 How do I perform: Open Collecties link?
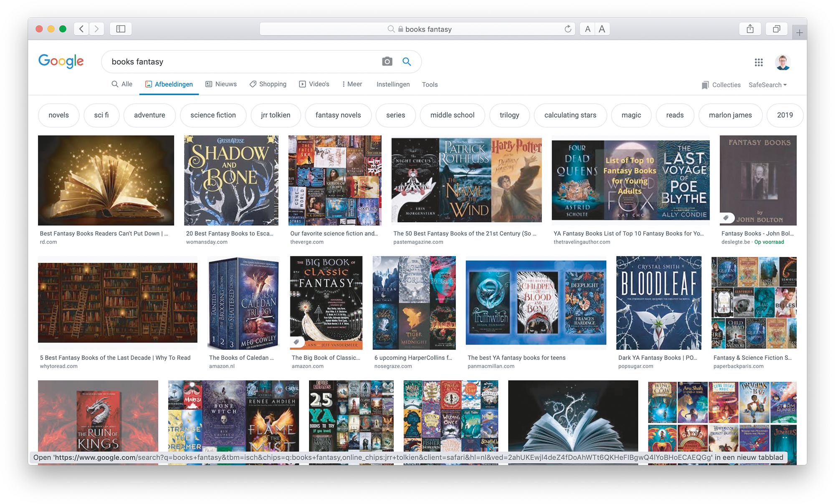click(x=726, y=85)
